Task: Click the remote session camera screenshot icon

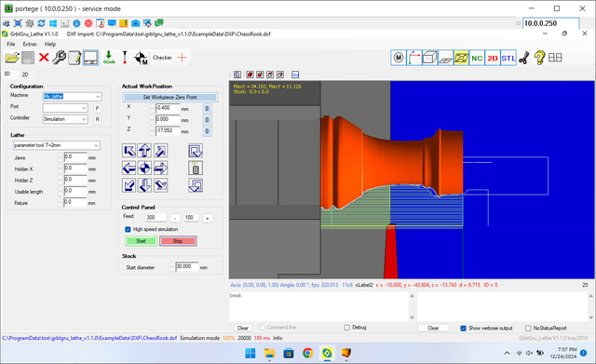Action: (136, 23)
